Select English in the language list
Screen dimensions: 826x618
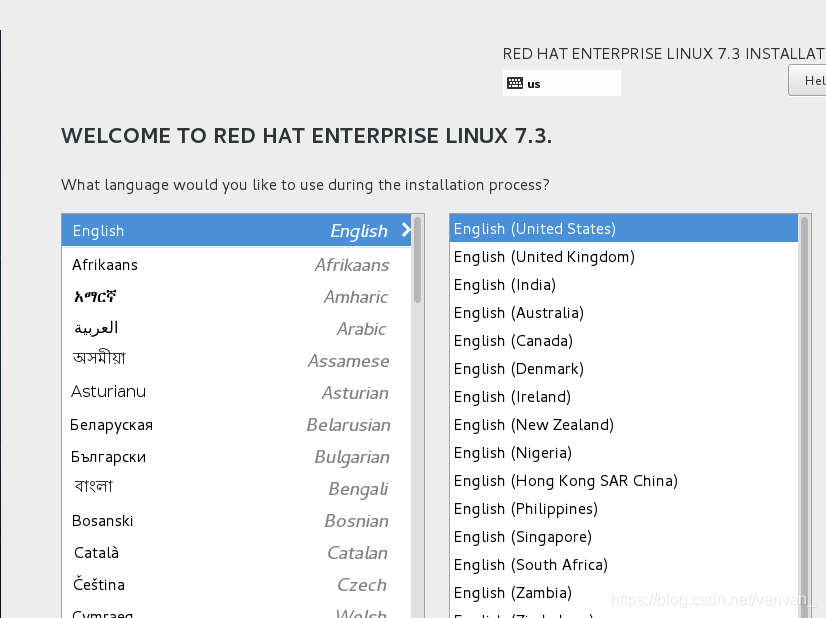[x=237, y=230]
